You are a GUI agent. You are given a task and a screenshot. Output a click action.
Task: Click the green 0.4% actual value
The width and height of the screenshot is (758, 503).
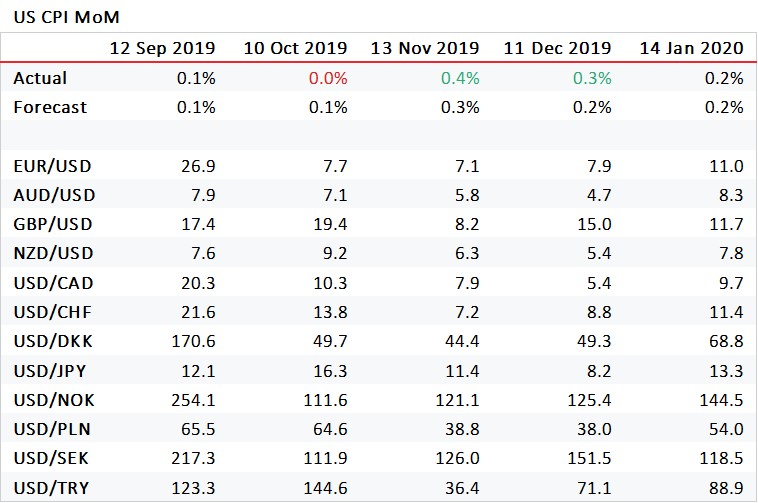point(460,78)
